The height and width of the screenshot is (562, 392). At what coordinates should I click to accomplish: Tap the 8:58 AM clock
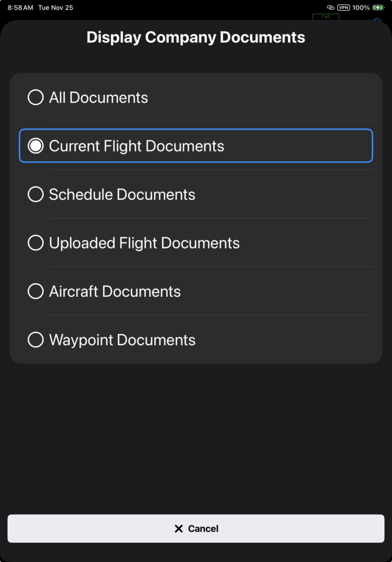20,8
